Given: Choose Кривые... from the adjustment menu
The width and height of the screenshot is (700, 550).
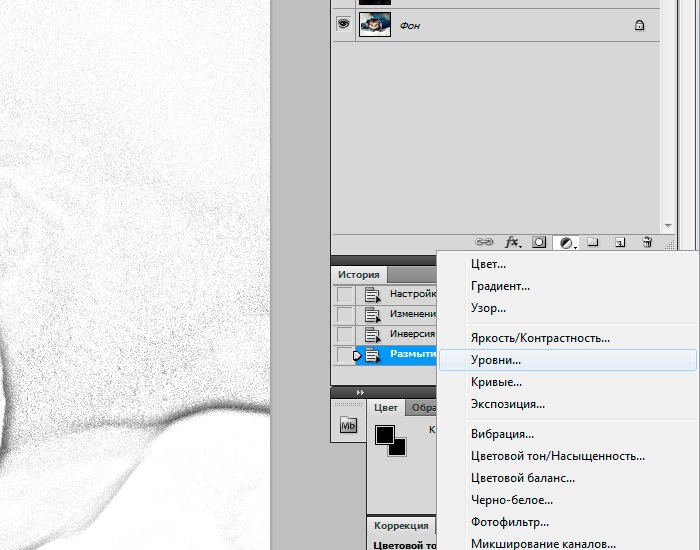Looking at the screenshot, I should [x=496, y=382].
